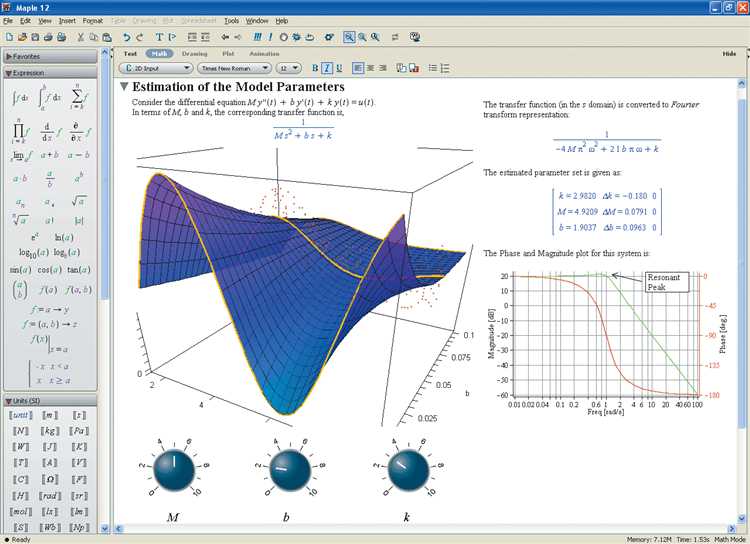Expand the Favorites palette
This screenshot has width=750, height=544.
[9, 57]
